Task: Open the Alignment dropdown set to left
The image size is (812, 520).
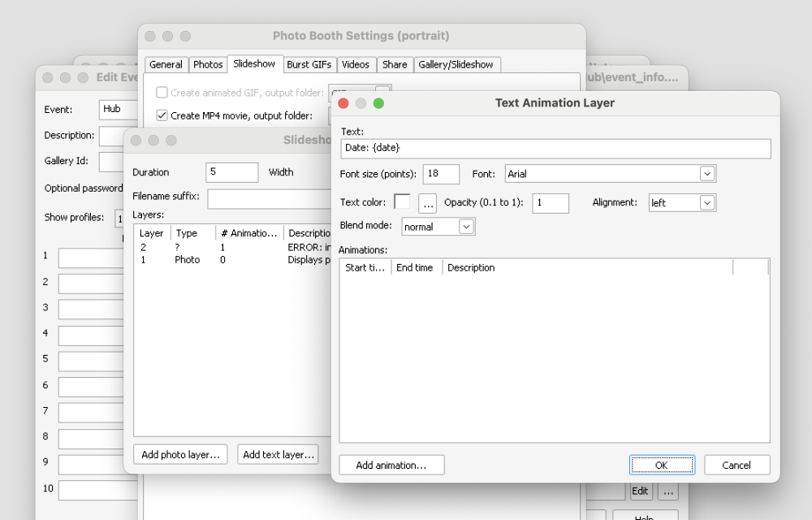Action: (x=706, y=203)
